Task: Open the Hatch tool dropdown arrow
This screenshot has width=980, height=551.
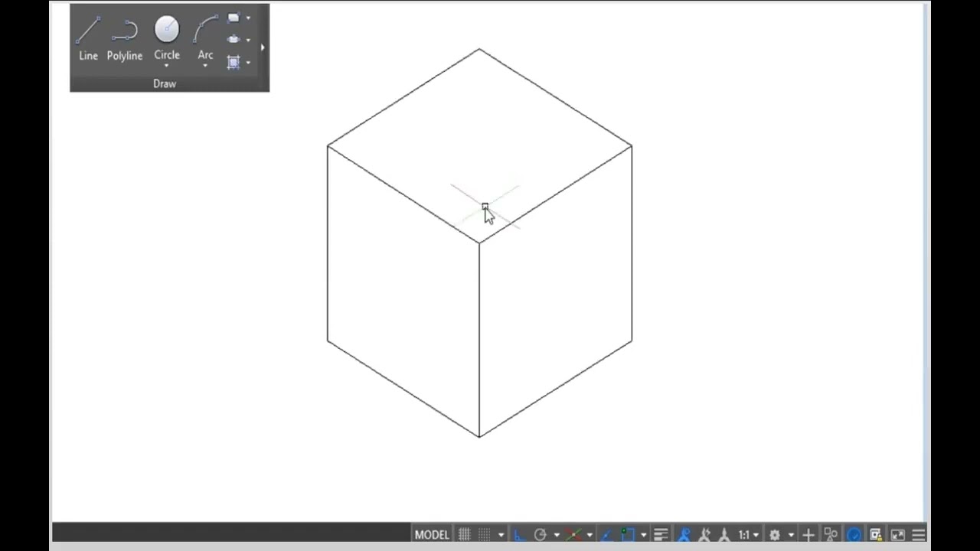Action: 248,62
